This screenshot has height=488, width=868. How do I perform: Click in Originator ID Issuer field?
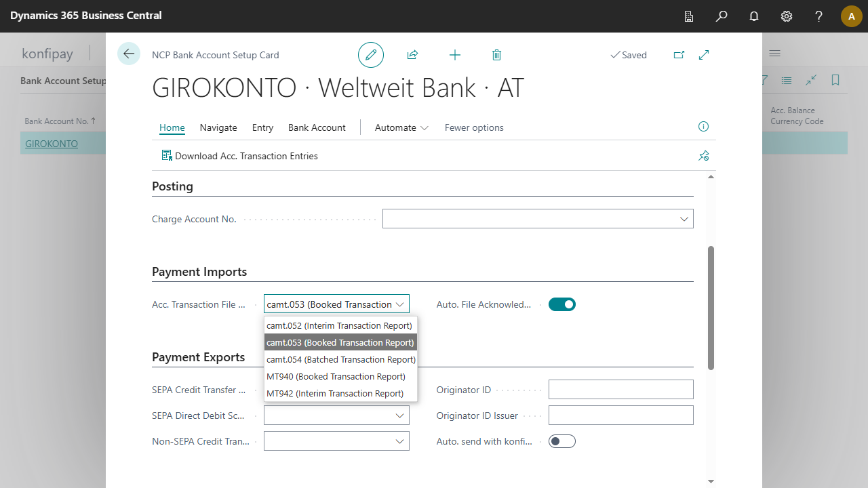point(620,415)
